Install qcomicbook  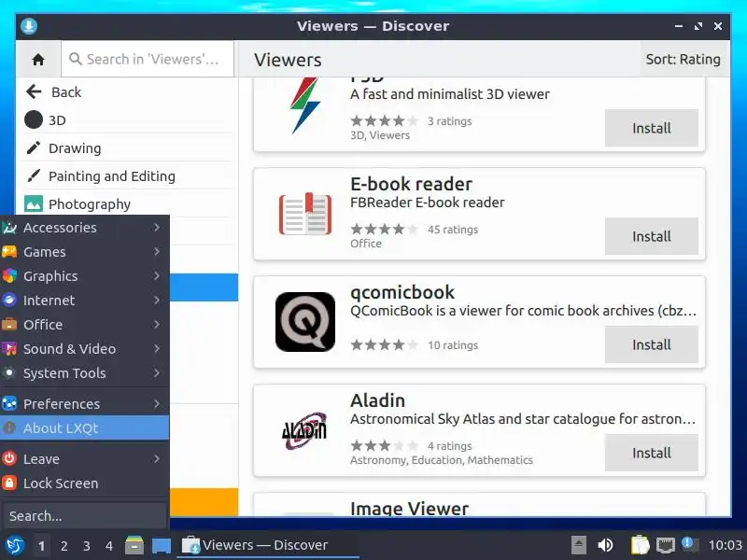(651, 344)
